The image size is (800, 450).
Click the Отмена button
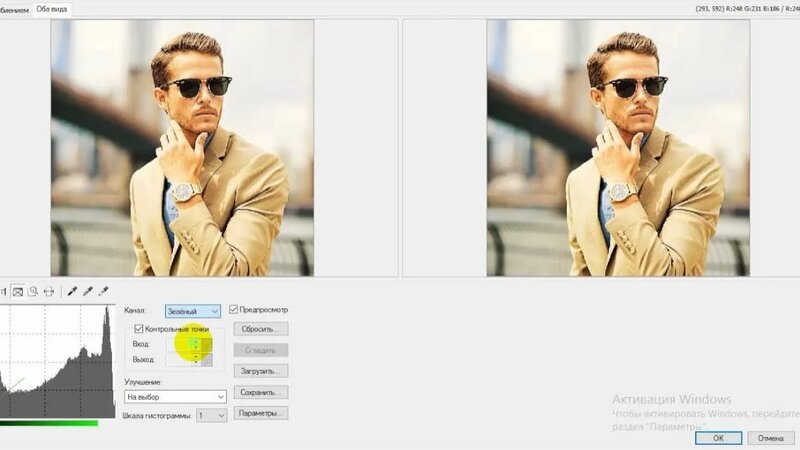[x=770, y=438]
